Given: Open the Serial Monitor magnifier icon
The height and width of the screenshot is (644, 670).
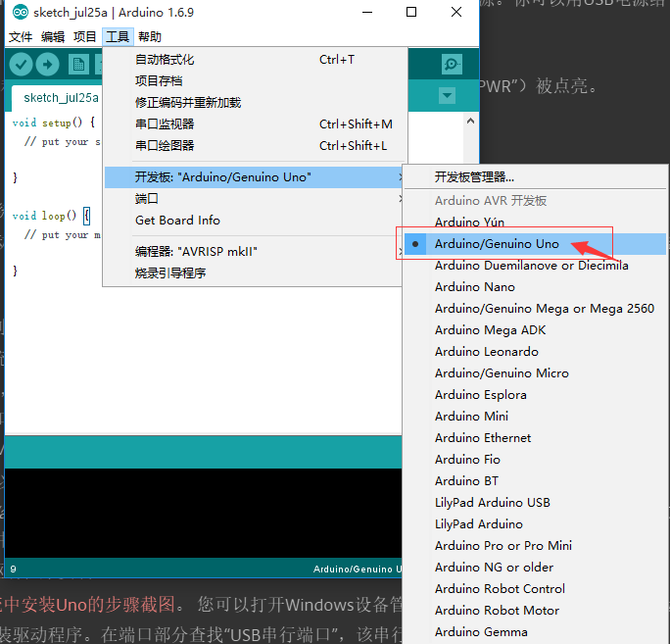Looking at the screenshot, I should (452, 65).
